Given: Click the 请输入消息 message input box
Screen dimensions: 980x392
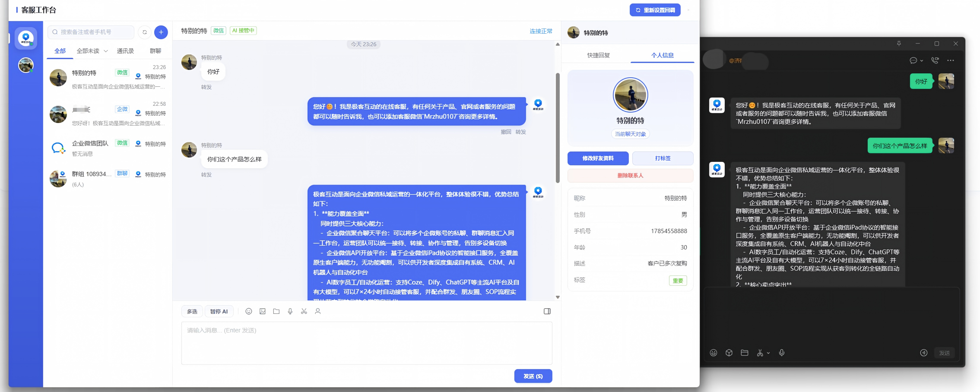Looking at the screenshot, I should click(367, 343).
